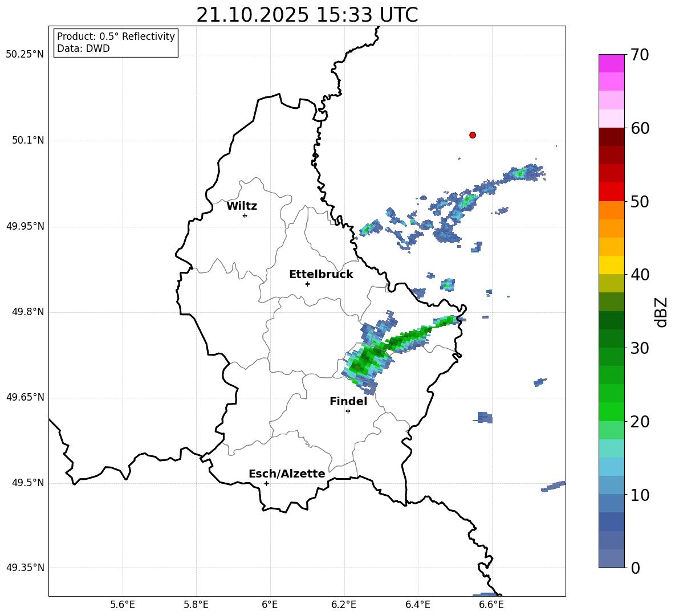Click the bright yellow swatch above 40

(x=611, y=265)
